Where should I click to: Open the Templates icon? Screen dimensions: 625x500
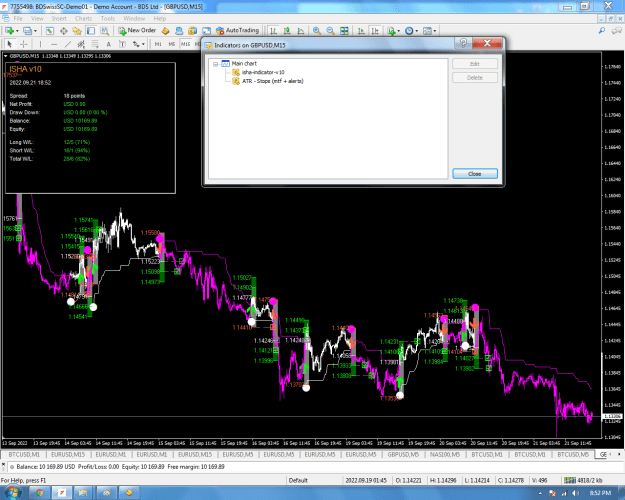[x=427, y=31]
